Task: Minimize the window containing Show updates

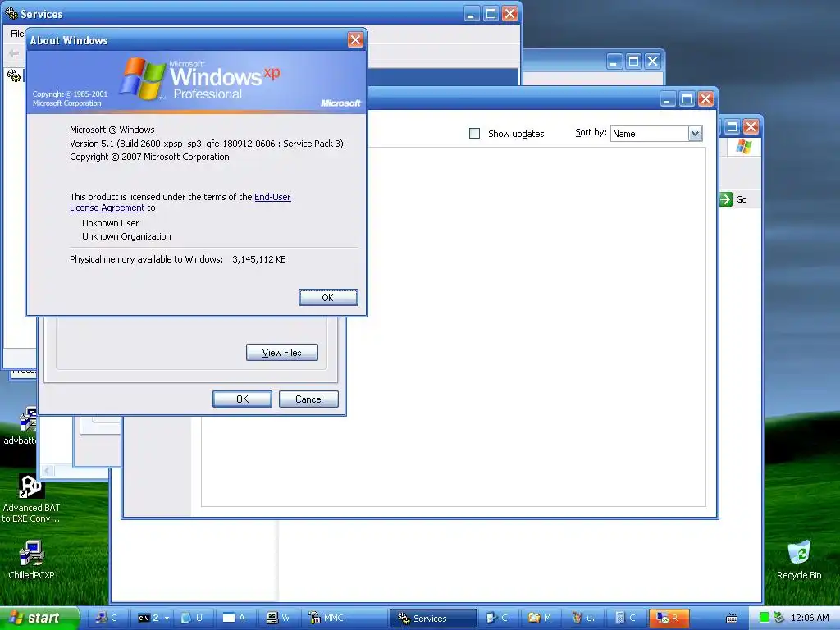Action: pos(668,99)
